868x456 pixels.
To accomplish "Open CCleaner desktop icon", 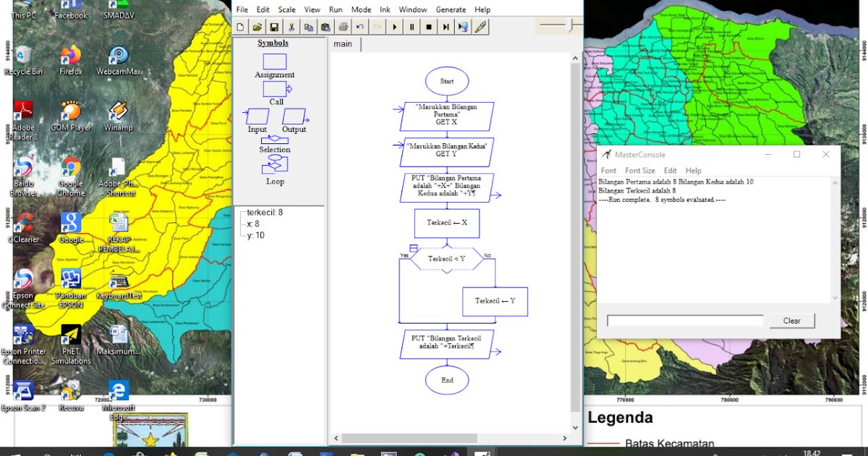I will pyautogui.click(x=23, y=228).
